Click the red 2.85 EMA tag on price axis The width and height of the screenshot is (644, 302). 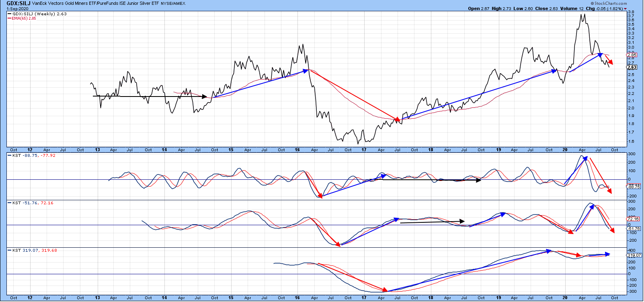point(632,55)
